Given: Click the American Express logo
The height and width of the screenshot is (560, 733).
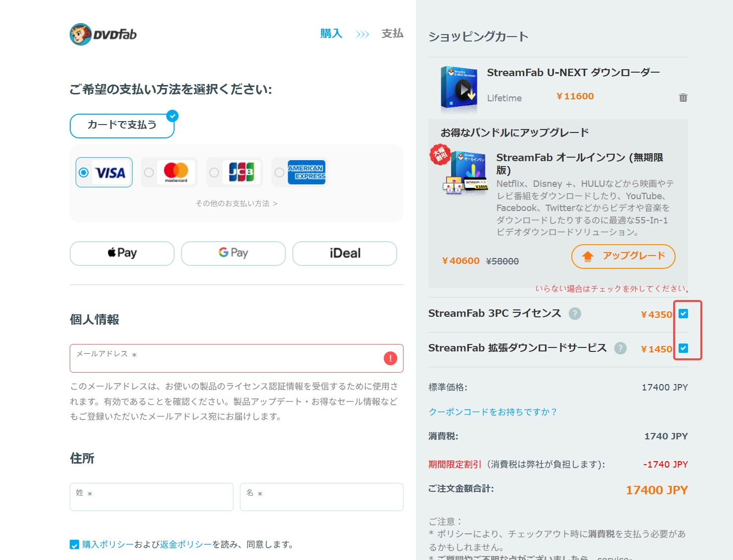Looking at the screenshot, I should [x=307, y=172].
